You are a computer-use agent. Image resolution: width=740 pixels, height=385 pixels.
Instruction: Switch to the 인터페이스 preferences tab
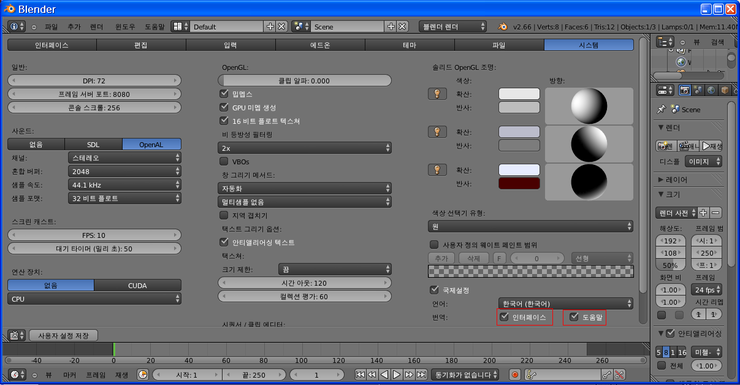(x=52, y=45)
